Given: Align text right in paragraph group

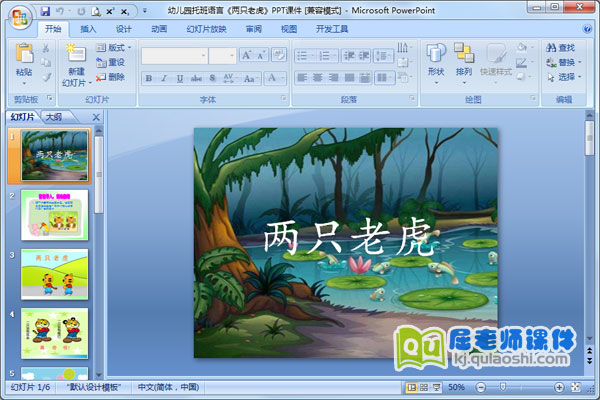Looking at the screenshot, I should [333, 78].
